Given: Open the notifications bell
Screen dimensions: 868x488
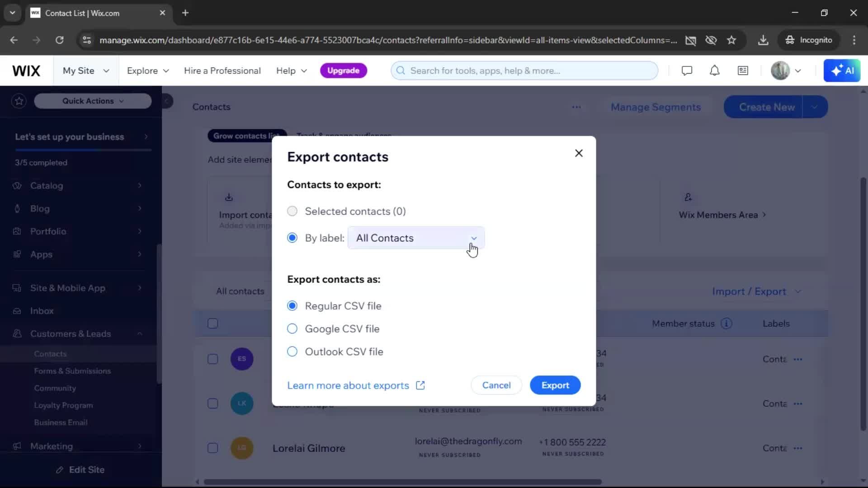Looking at the screenshot, I should pyautogui.click(x=714, y=70).
